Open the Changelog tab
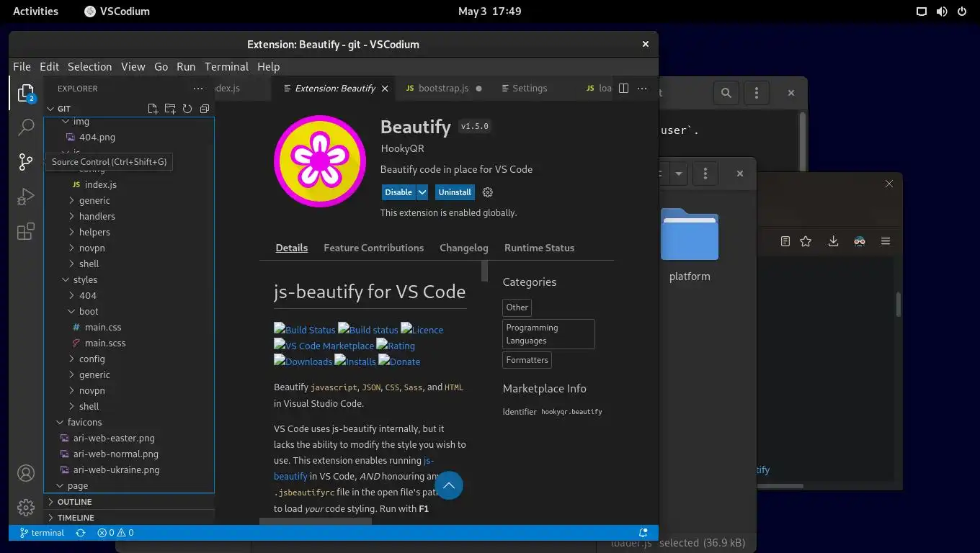This screenshot has width=980, height=553. pos(464,248)
